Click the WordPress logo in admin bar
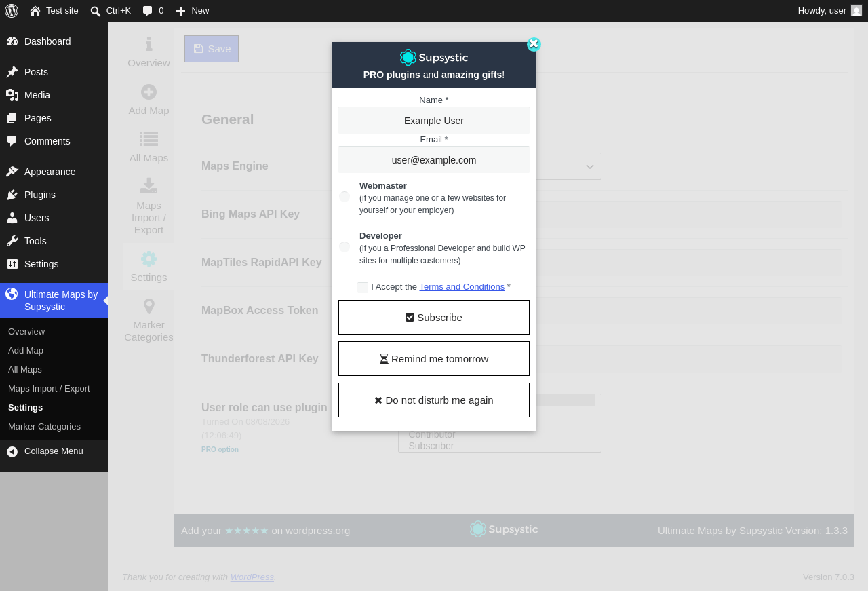Viewport: 868px width, 591px height. click(x=12, y=11)
